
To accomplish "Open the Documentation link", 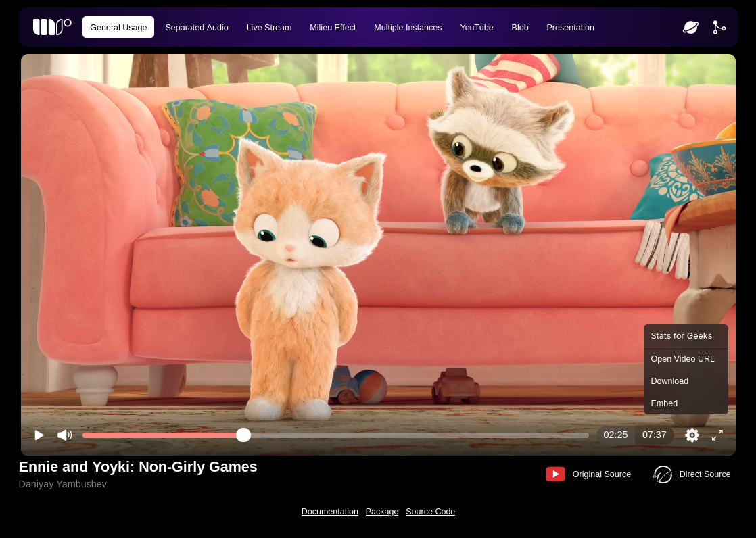I will tap(330, 512).
